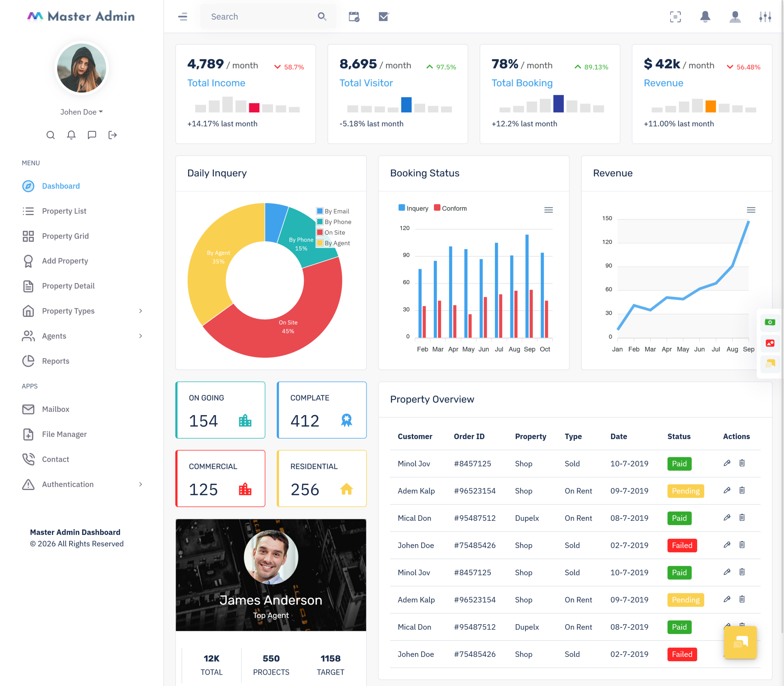Open the calendar icon in top bar

coord(354,17)
